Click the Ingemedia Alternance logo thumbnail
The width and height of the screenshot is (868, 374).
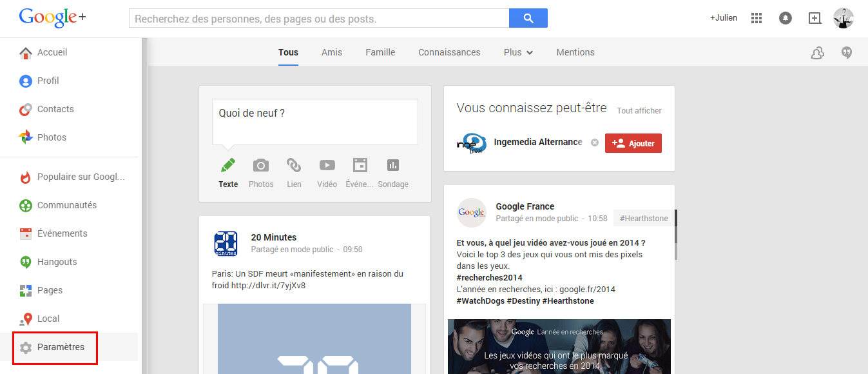pos(471,143)
